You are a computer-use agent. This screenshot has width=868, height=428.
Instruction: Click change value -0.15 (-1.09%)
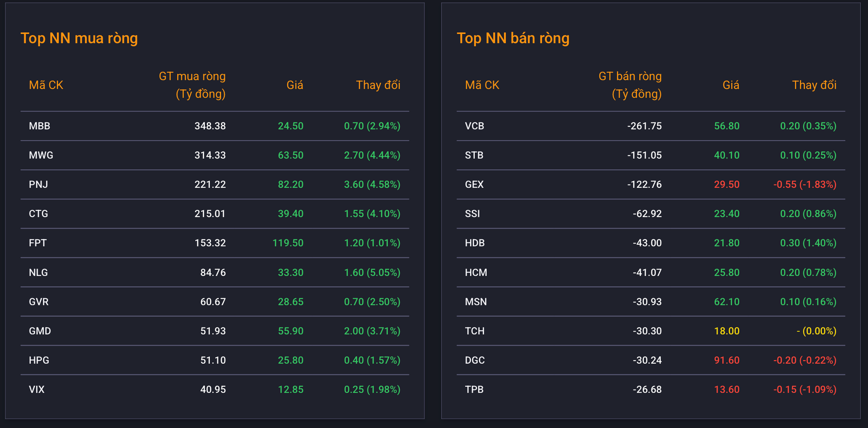[x=805, y=390]
